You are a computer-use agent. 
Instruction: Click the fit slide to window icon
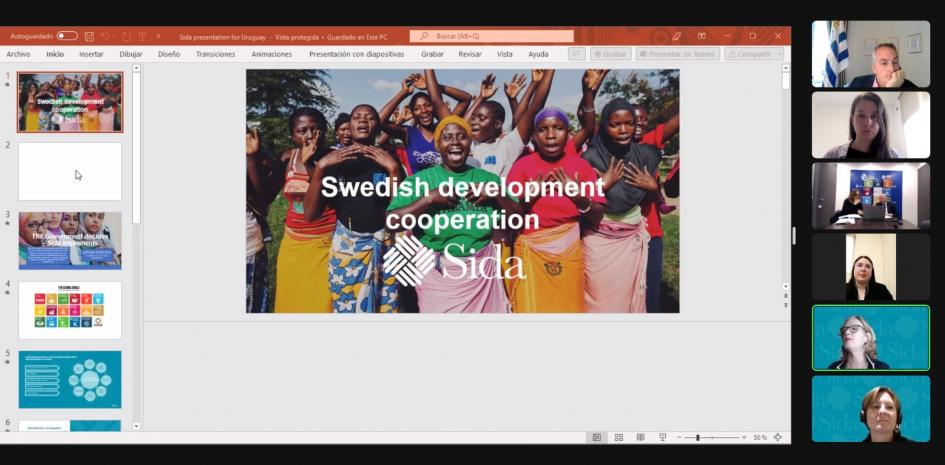coord(777,437)
